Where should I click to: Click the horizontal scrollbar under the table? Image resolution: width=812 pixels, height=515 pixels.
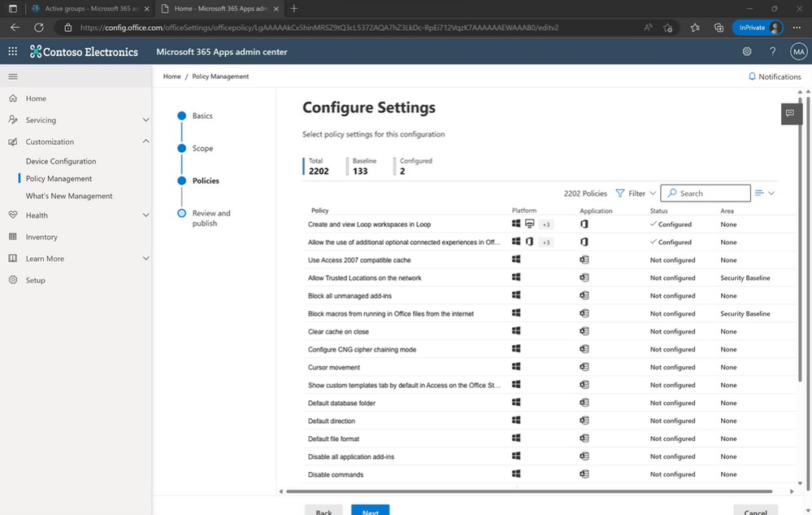click(x=528, y=491)
